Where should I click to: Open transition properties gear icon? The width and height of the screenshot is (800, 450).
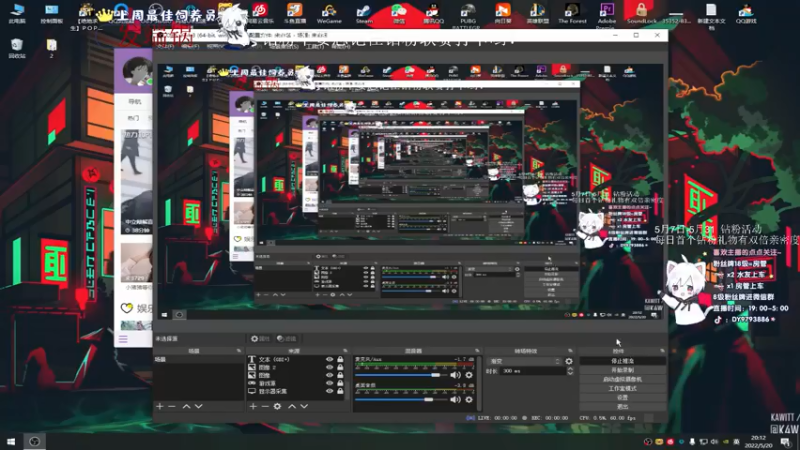pyautogui.click(x=569, y=361)
